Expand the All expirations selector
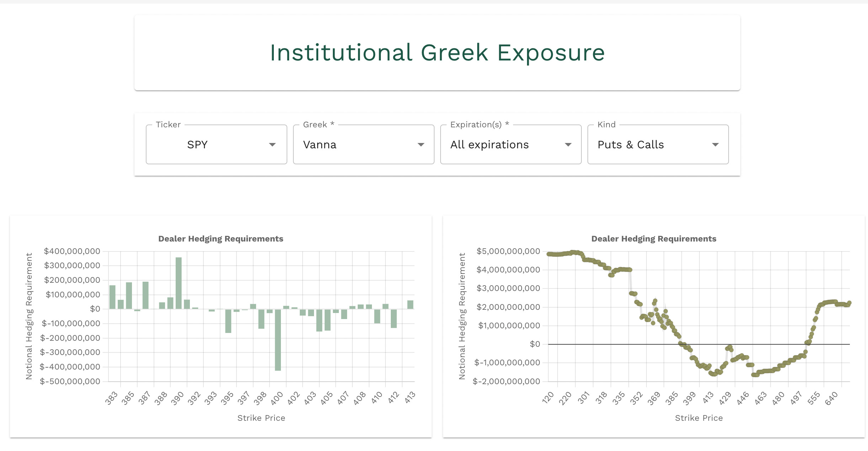Image resolution: width=868 pixels, height=451 pixels. [x=489, y=145]
